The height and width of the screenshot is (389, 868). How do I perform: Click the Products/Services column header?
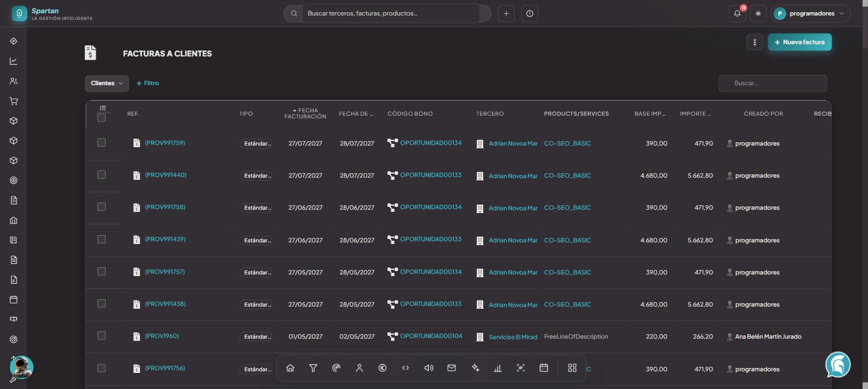[x=576, y=114]
